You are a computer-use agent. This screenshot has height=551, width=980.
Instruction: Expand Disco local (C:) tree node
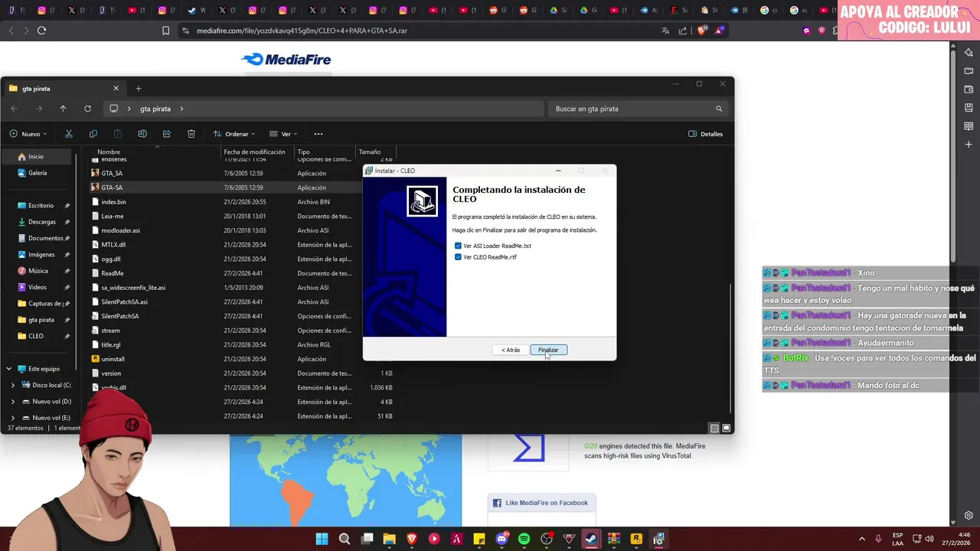click(12, 385)
